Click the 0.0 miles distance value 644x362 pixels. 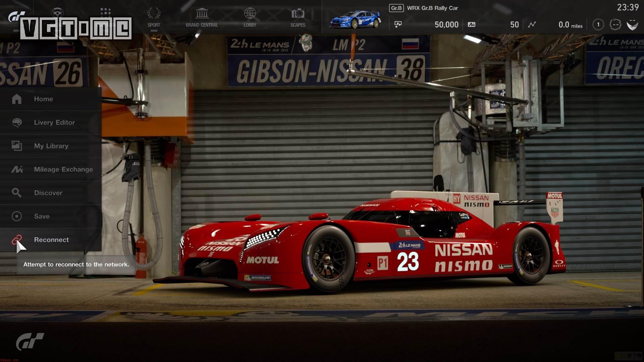point(570,25)
